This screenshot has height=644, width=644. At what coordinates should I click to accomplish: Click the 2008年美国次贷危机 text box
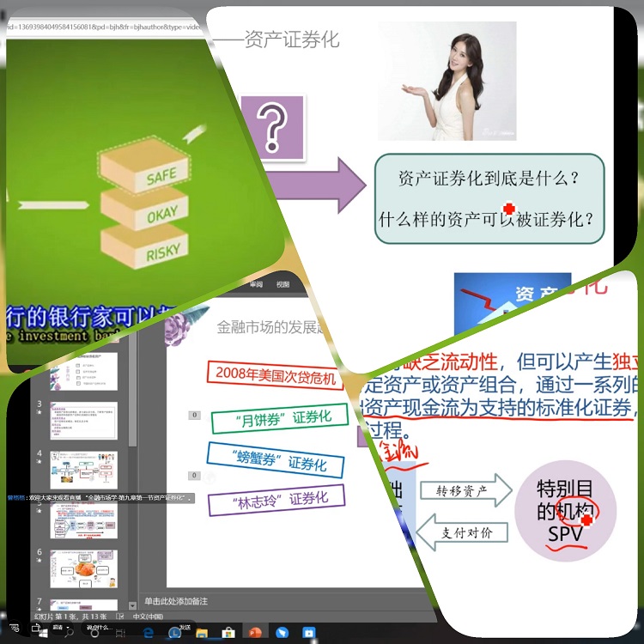(x=275, y=376)
